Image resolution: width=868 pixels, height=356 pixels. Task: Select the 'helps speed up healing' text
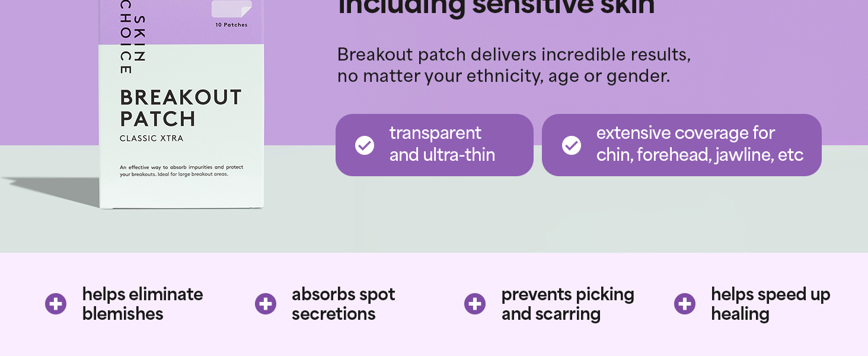770,304
